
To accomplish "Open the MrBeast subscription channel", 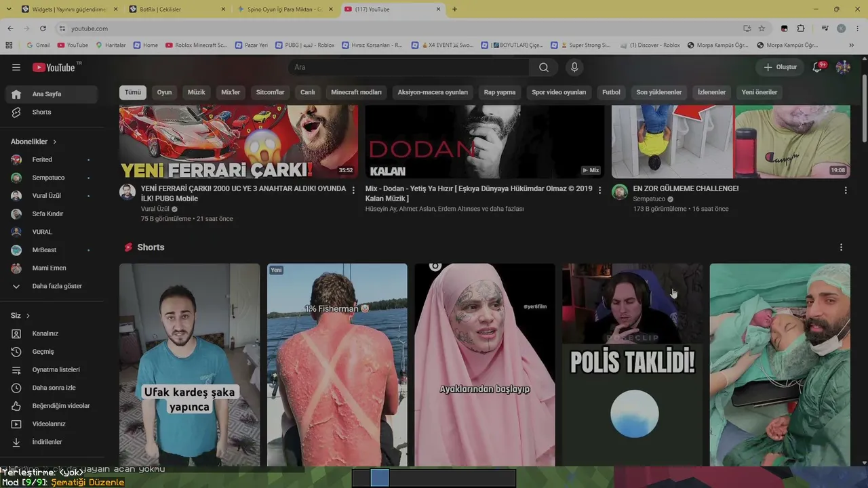I will click(x=52, y=250).
